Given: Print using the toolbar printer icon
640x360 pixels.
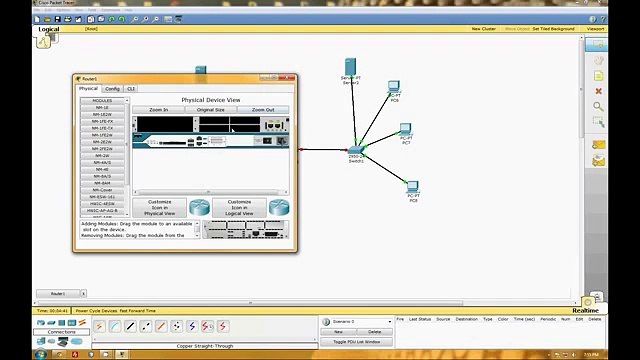Looking at the screenshot, I should 68,19.
